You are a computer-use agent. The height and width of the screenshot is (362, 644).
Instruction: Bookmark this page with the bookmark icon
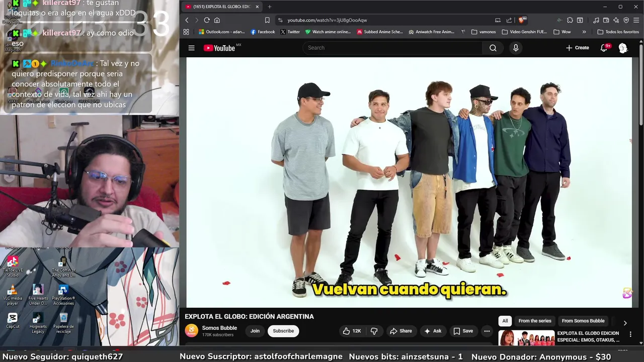point(267,20)
